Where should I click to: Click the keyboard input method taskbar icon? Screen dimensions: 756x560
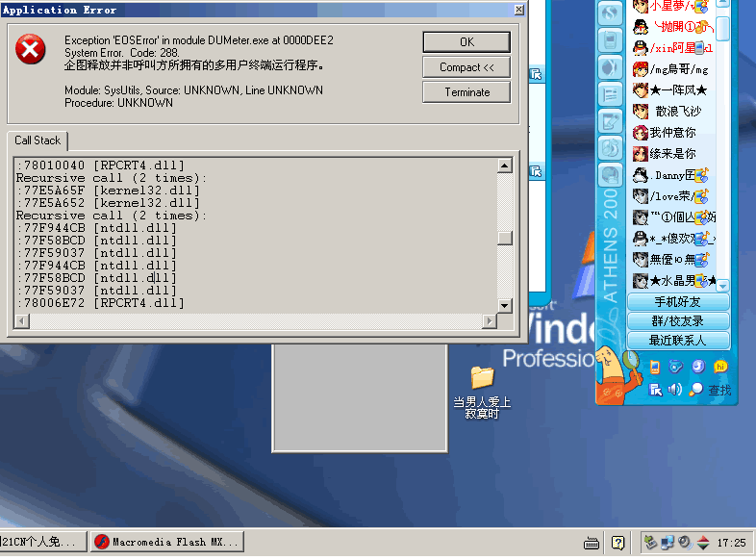[592, 543]
